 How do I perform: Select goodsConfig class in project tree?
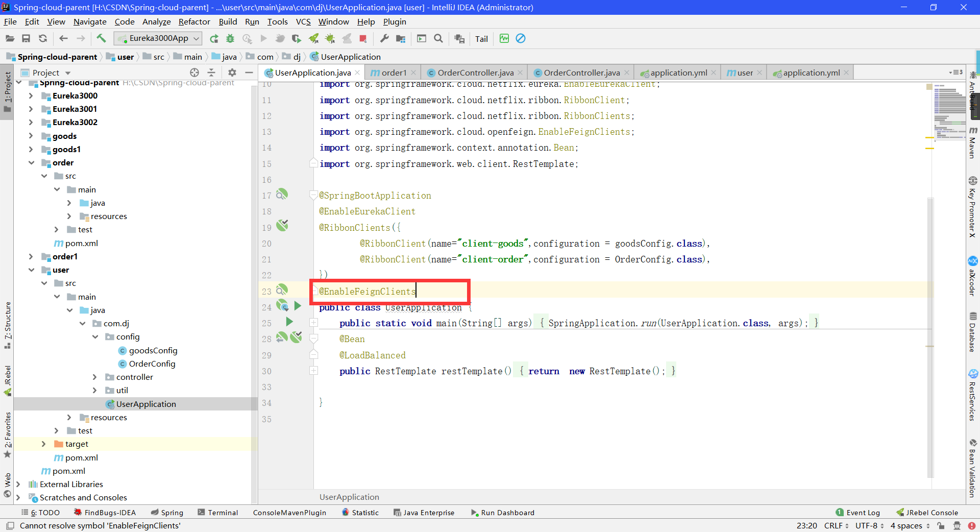153,350
